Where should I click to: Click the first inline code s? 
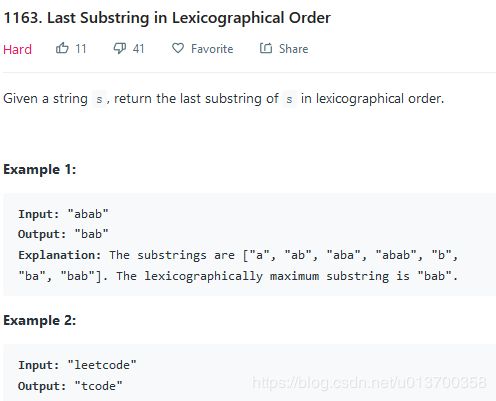pyautogui.click(x=99, y=99)
